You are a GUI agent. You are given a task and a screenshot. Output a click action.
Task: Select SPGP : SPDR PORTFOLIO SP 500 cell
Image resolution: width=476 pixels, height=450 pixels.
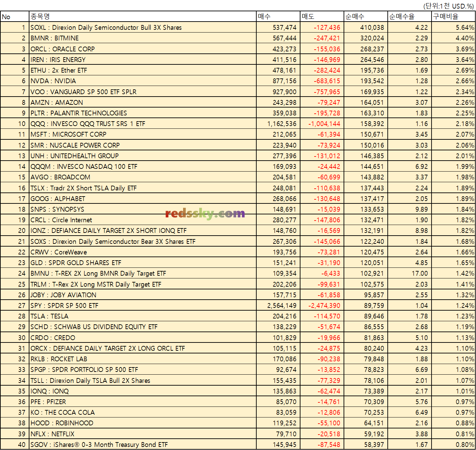click(x=143, y=370)
